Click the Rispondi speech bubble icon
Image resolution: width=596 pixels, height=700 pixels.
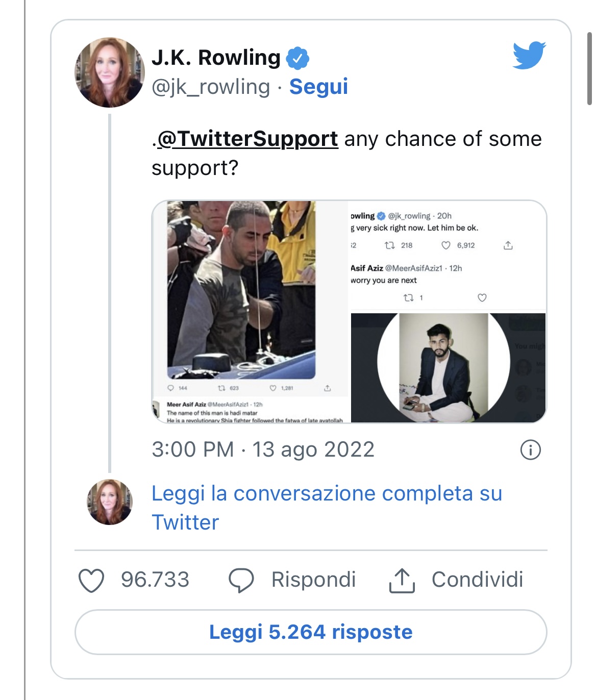(241, 580)
